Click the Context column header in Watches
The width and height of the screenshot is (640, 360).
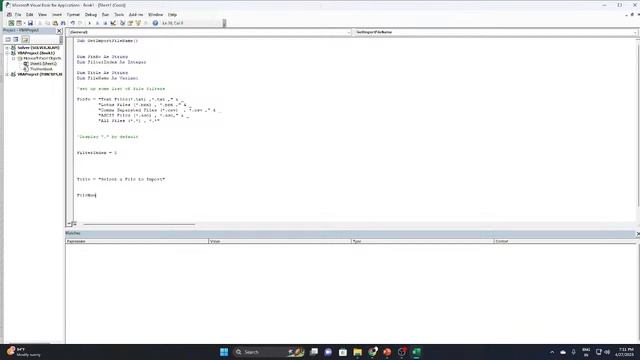click(x=565, y=242)
